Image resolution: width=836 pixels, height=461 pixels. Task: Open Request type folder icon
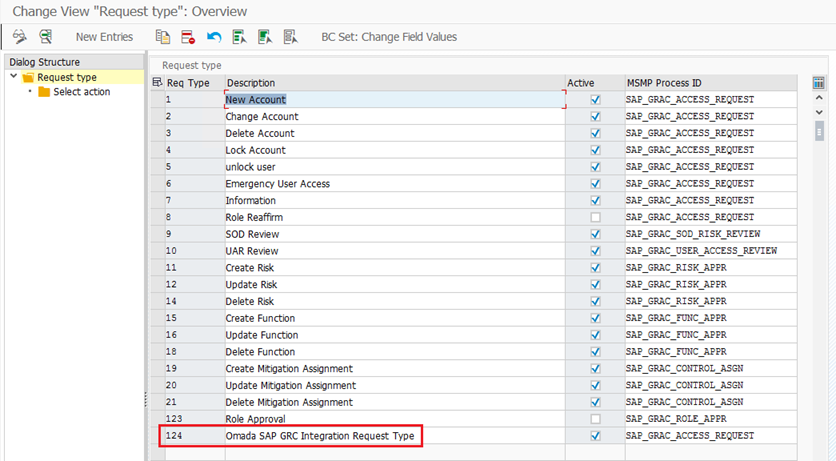pos(28,78)
